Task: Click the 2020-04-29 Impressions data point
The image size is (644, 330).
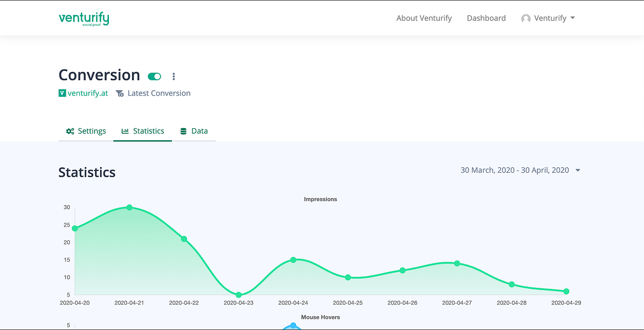Action: 566,291
